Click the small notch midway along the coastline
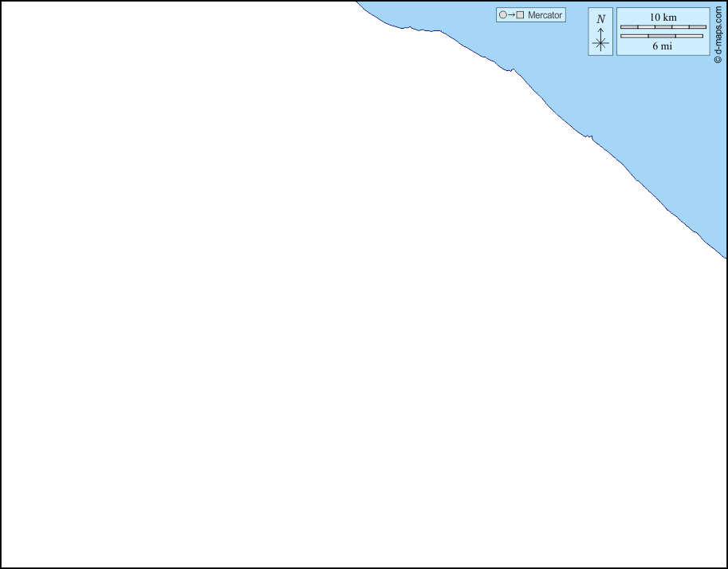The height and width of the screenshot is (569, 728). (590, 137)
